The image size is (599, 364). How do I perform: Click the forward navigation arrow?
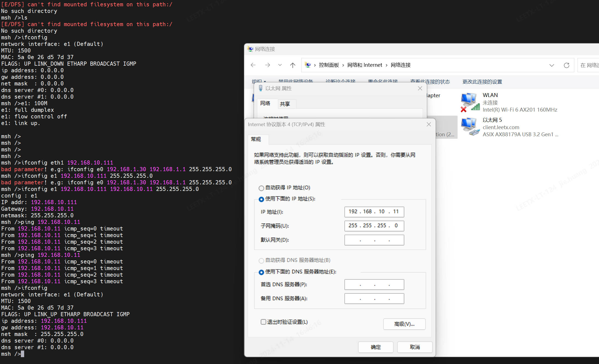point(267,65)
